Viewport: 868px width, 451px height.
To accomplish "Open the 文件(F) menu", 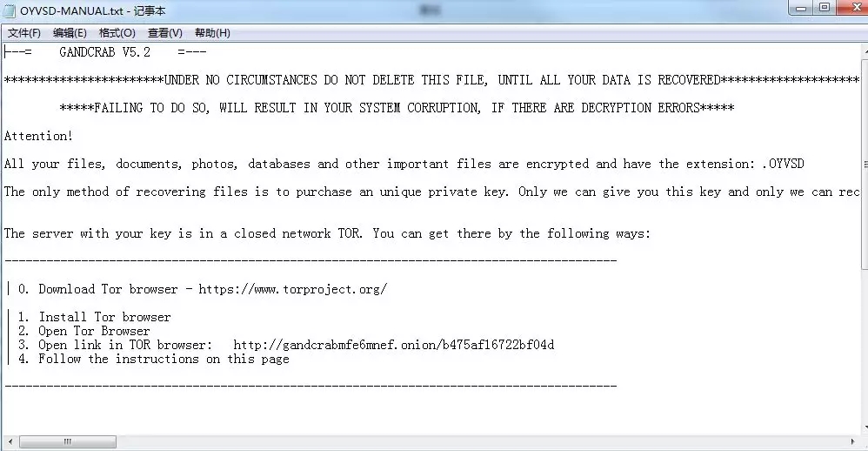I will pyautogui.click(x=23, y=33).
